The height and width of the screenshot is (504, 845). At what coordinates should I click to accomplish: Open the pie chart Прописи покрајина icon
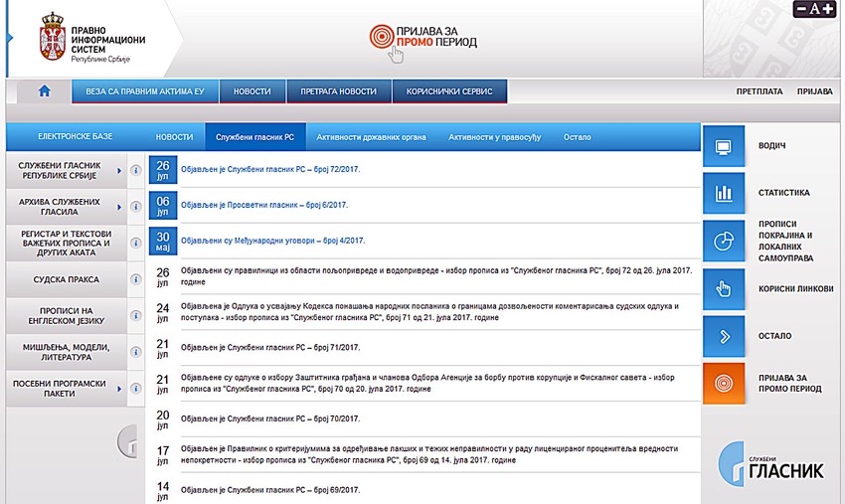[x=724, y=241]
